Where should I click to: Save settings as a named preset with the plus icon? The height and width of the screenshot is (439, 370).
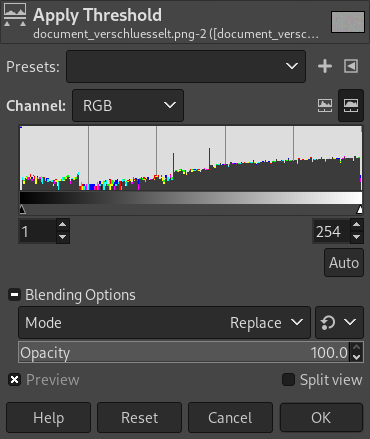point(325,66)
